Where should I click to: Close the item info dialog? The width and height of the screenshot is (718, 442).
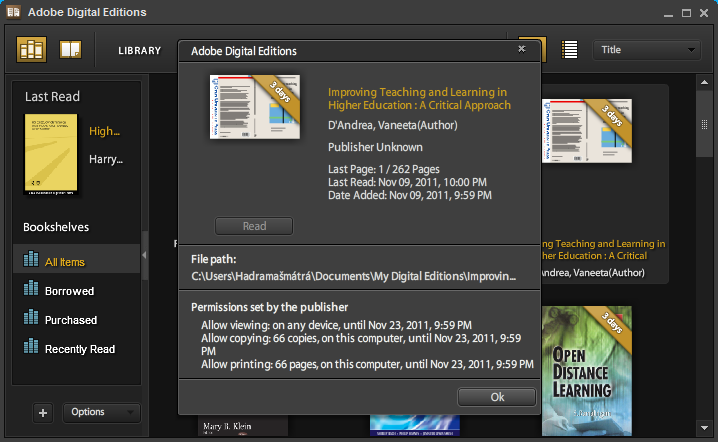(x=522, y=49)
